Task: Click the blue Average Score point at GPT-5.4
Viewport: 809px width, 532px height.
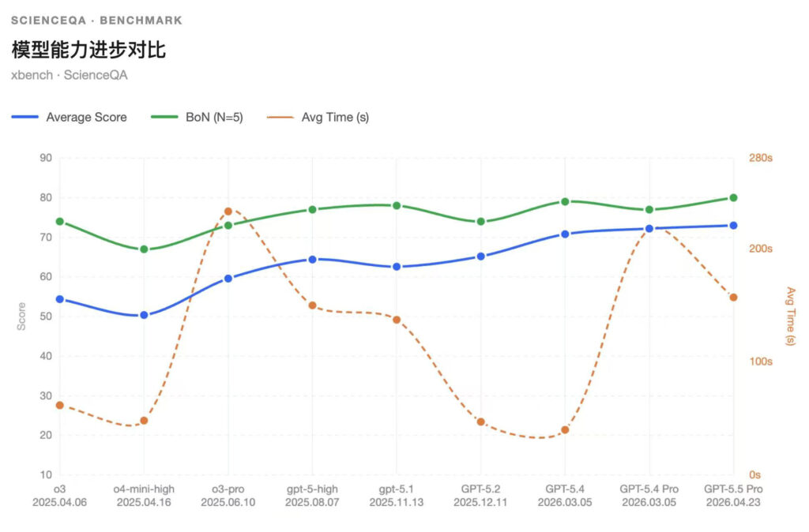Action: click(x=565, y=234)
